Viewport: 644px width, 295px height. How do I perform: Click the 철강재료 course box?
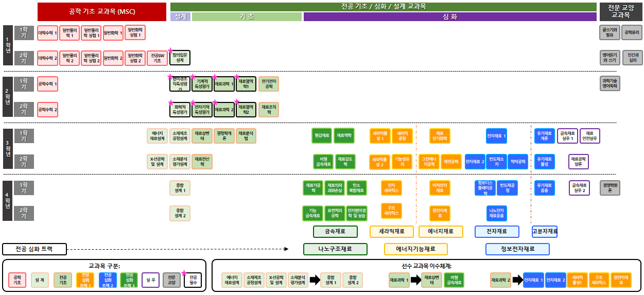(x=322, y=136)
